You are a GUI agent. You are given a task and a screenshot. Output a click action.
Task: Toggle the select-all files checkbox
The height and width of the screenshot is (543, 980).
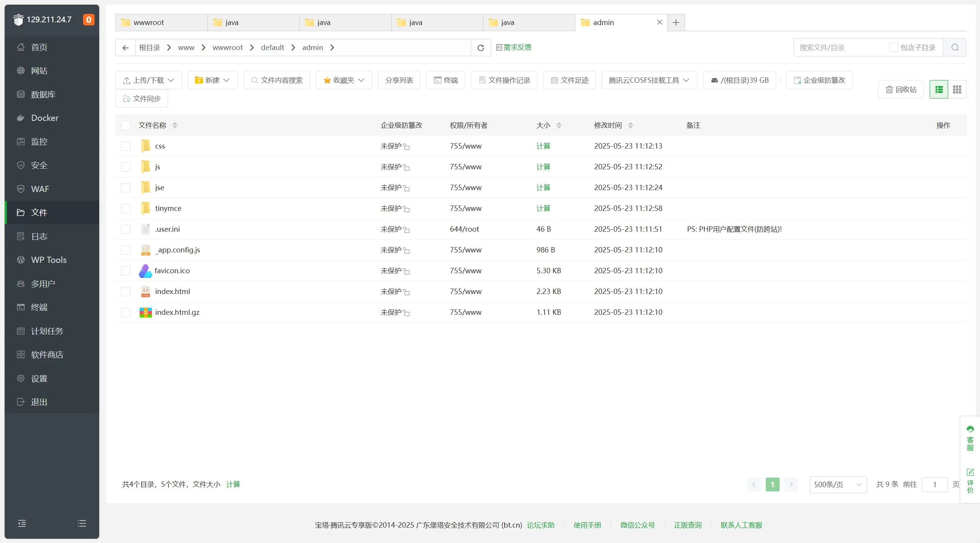126,125
